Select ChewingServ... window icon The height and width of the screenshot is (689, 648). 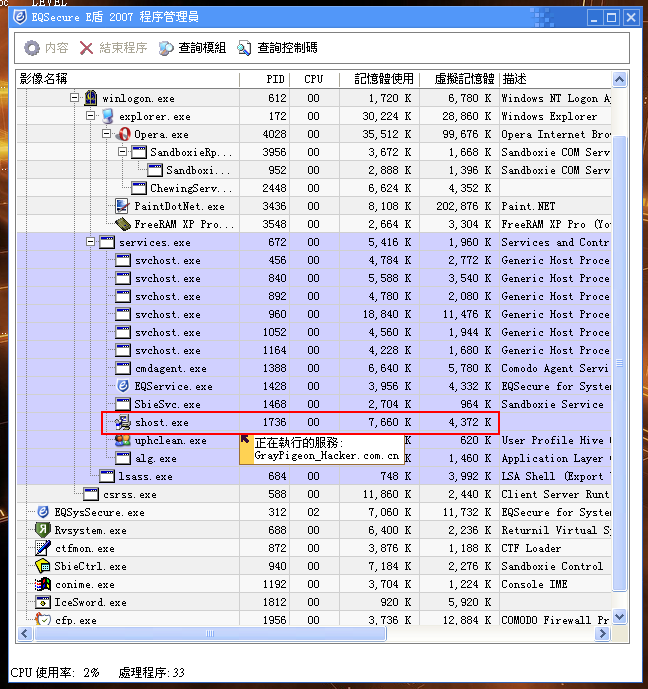139,188
